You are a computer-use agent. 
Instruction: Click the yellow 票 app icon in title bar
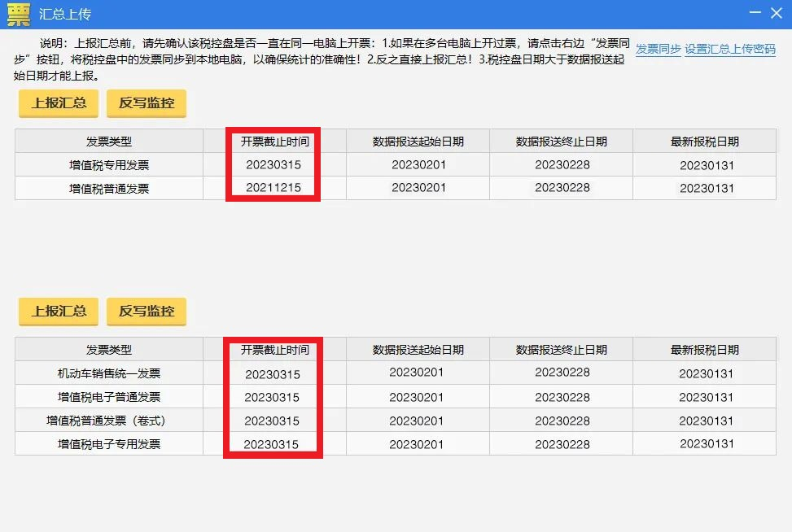[x=19, y=14]
